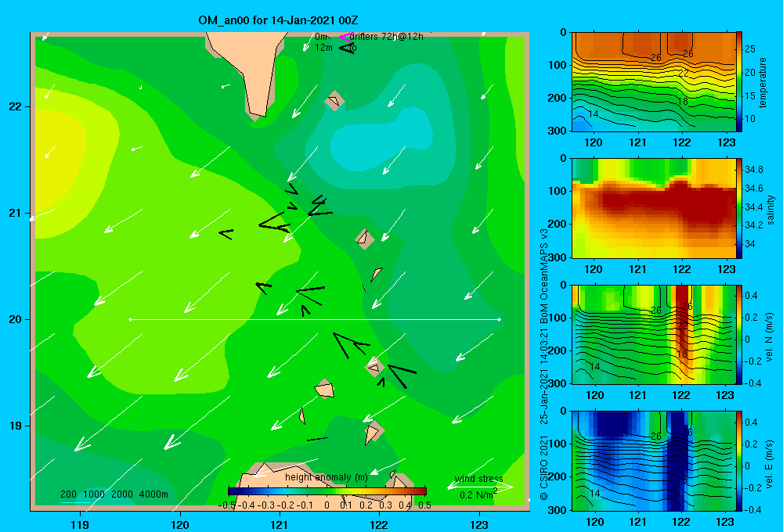This screenshot has height=532, width=783.
Task: Click the "© CSIRO 2021" copyright text
Action: click(544, 467)
